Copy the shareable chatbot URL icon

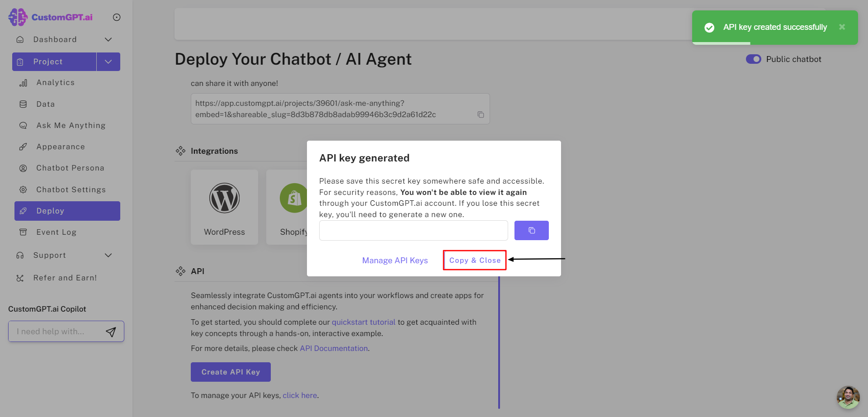click(481, 115)
